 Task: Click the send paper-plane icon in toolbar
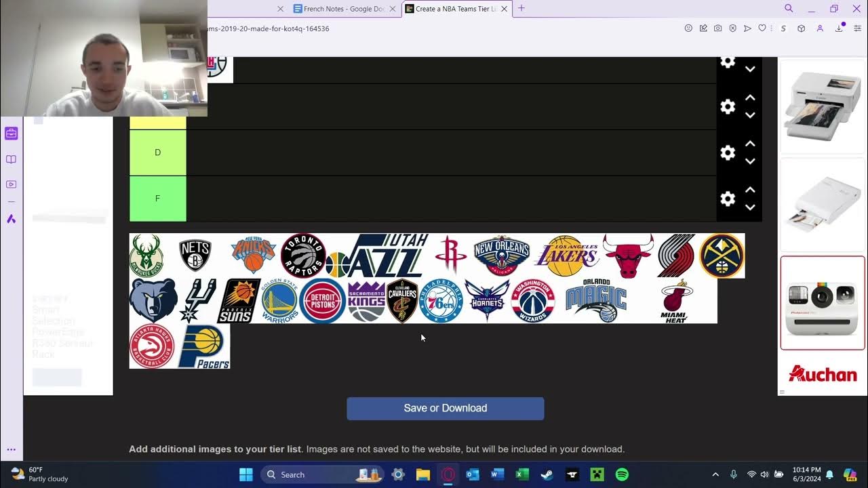pyautogui.click(x=747, y=28)
